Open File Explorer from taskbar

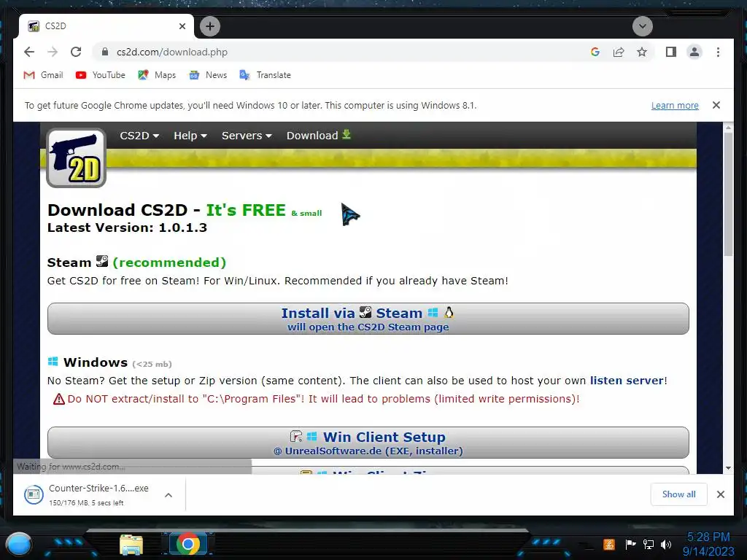[x=131, y=545]
